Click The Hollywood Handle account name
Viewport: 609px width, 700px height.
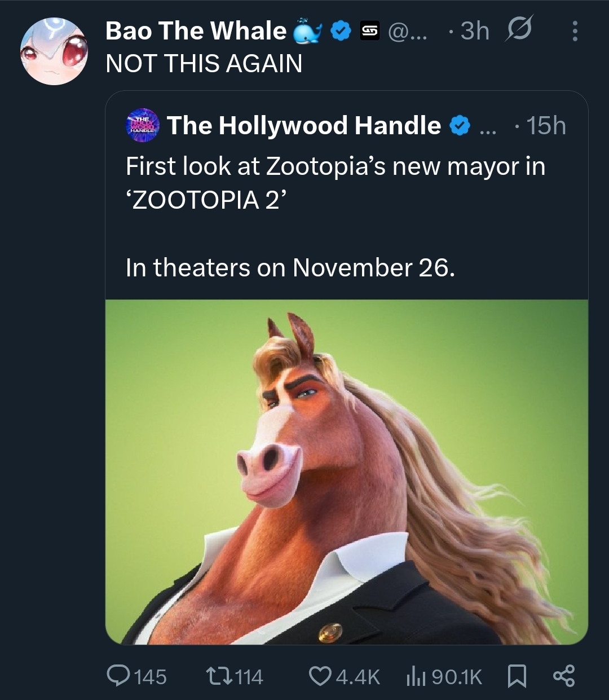[x=303, y=126]
